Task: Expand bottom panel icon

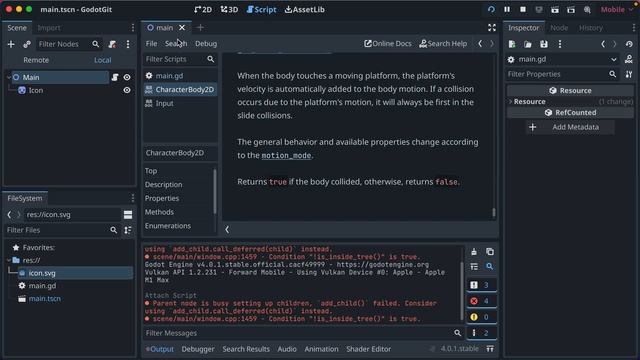Action: coord(490,349)
